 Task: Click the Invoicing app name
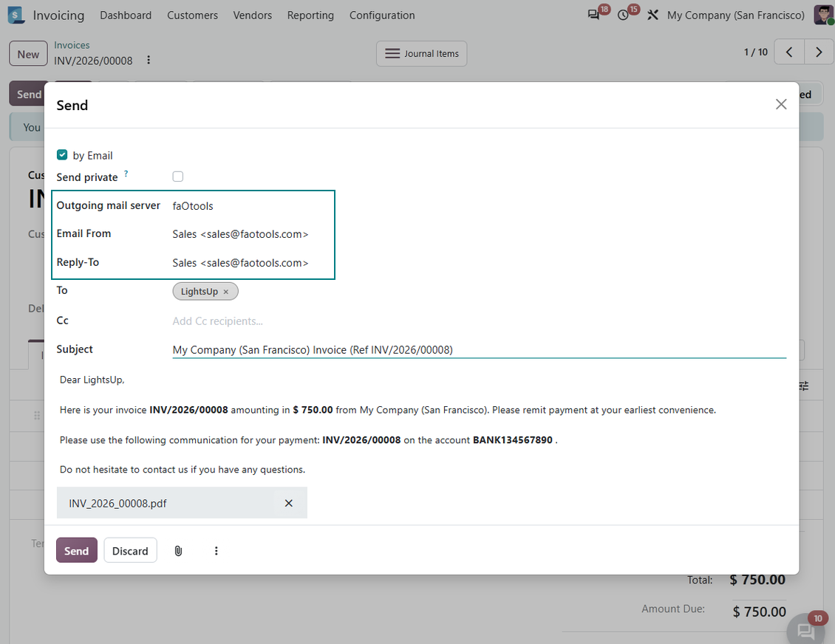pyautogui.click(x=58, y=16)
